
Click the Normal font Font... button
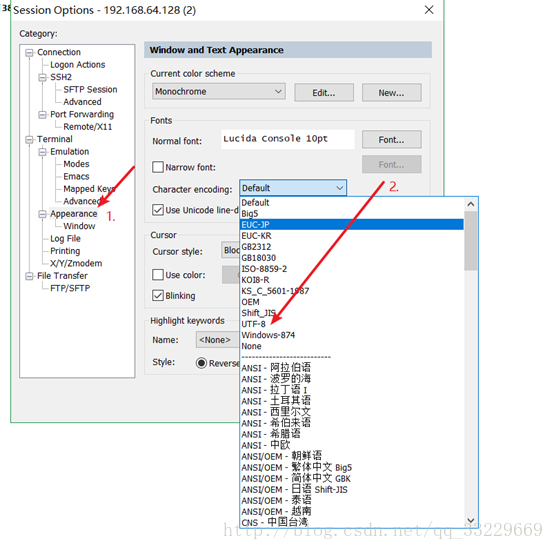click(391, 140)
